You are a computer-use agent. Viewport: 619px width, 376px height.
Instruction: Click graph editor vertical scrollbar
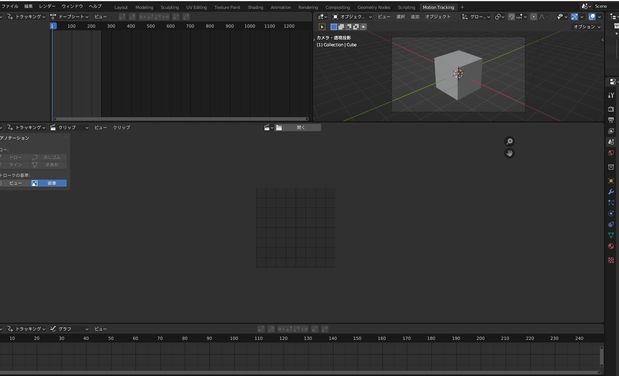[601, 357]
